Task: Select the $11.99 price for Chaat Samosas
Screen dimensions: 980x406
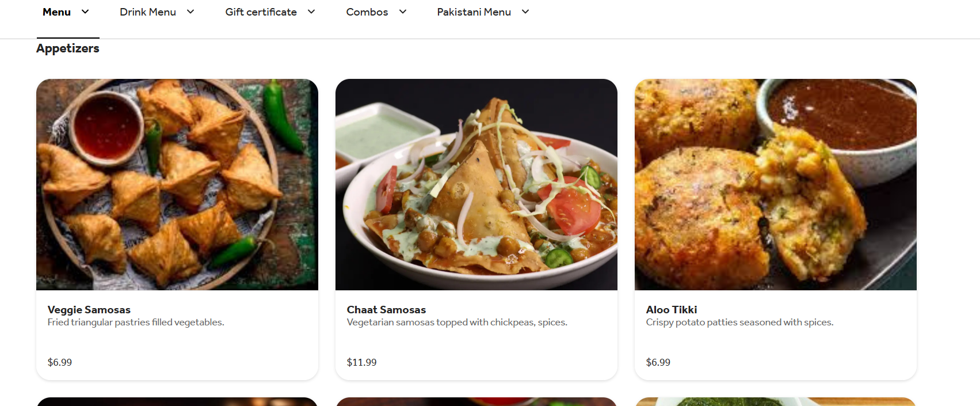Action: (x=361, y=362)
